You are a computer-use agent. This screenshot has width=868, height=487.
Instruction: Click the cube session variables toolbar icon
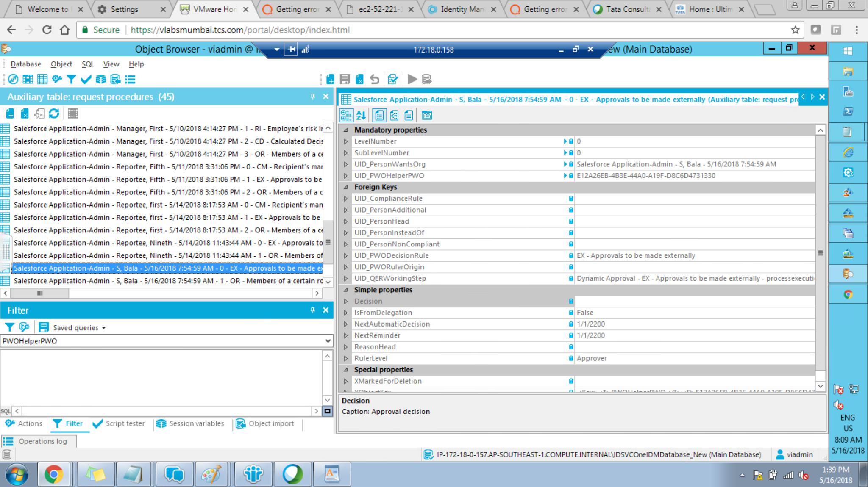[x=101, y=79]
